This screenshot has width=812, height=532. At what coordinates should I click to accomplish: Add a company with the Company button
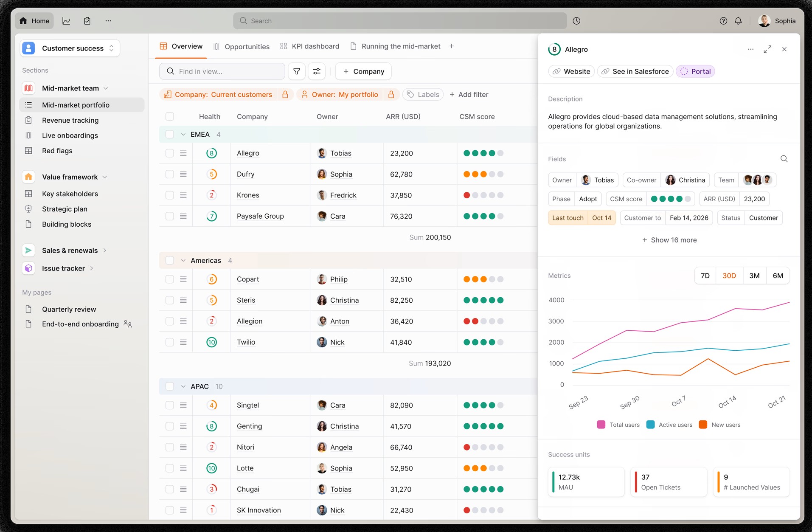[x=363, y=71]
